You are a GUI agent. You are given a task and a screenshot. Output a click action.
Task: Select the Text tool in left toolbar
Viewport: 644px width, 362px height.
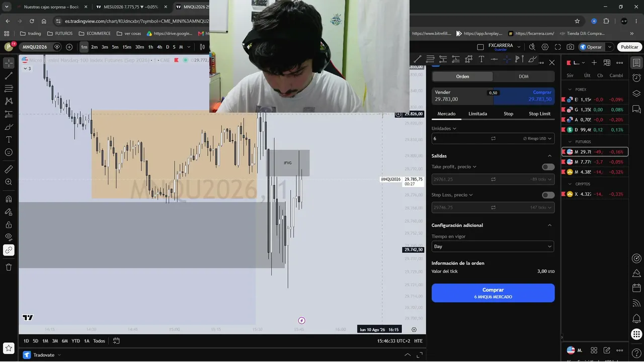(x=9, y=139)
